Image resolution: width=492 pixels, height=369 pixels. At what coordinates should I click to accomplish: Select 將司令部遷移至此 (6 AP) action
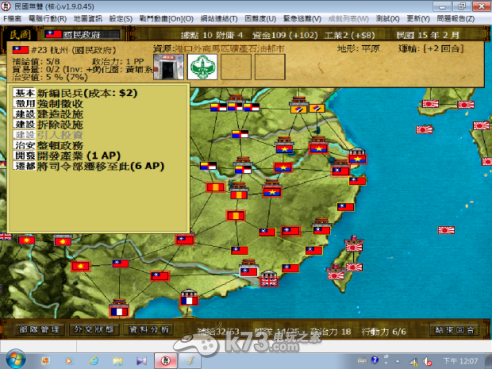(x=88, y=166)
